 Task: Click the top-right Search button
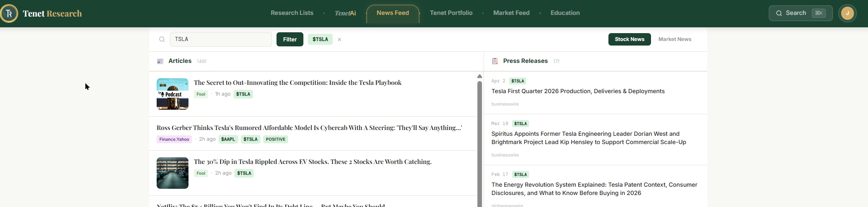click(x=801, y=13)
